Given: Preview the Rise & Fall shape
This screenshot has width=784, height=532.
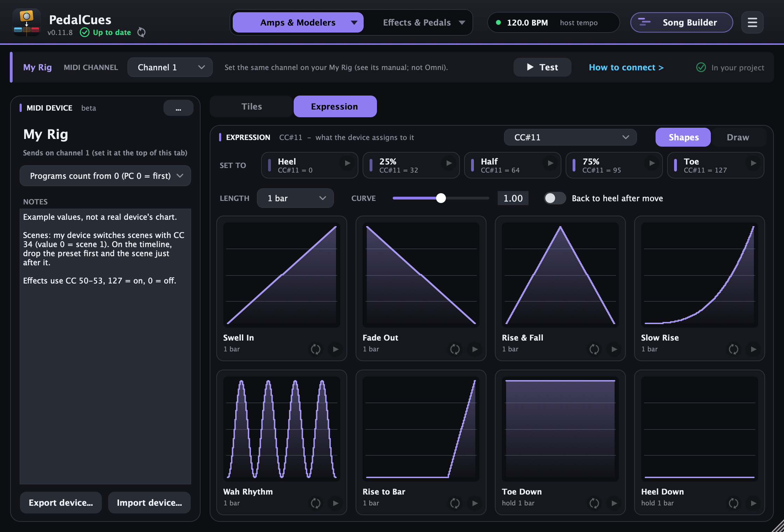Looking at the screenshot, I should pos(614,349).
